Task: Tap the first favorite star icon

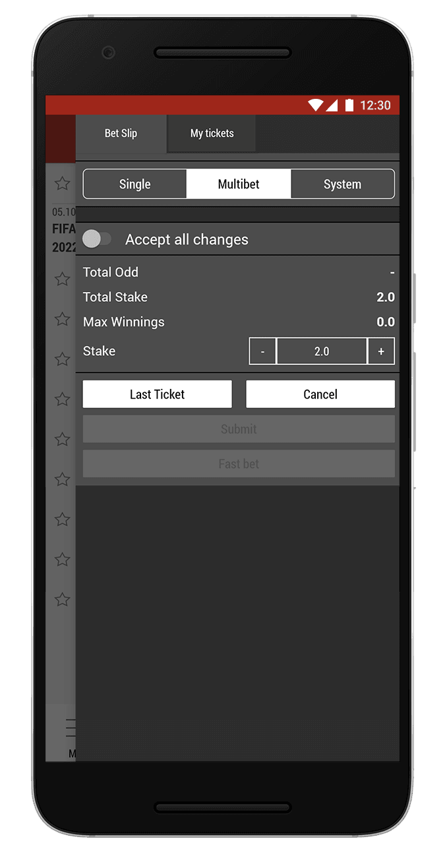Action: (62, 183)
